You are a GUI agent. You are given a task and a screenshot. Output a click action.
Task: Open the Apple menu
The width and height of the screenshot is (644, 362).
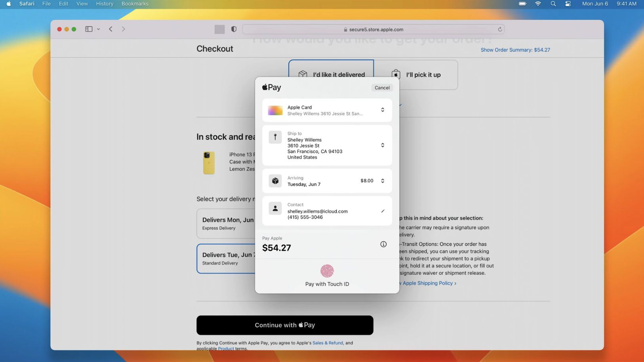[9, 4]
